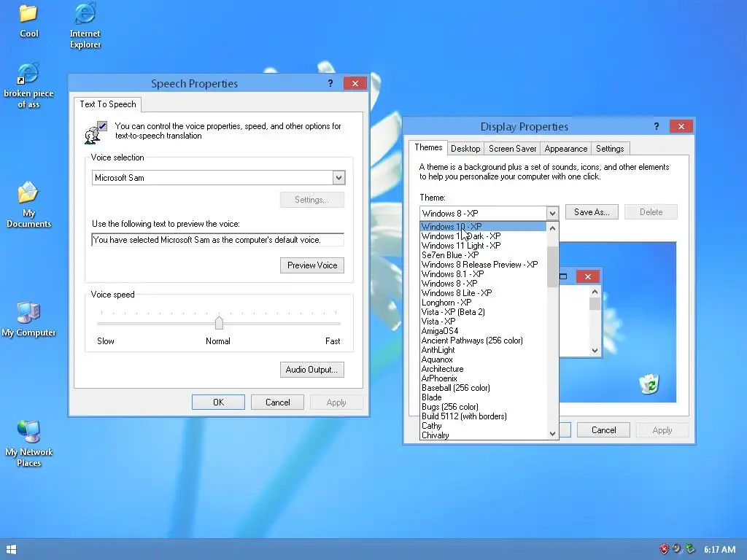Select the Bugs (256 color) theme
Viewport: 747px width, 560px height.
pos(483,407)
